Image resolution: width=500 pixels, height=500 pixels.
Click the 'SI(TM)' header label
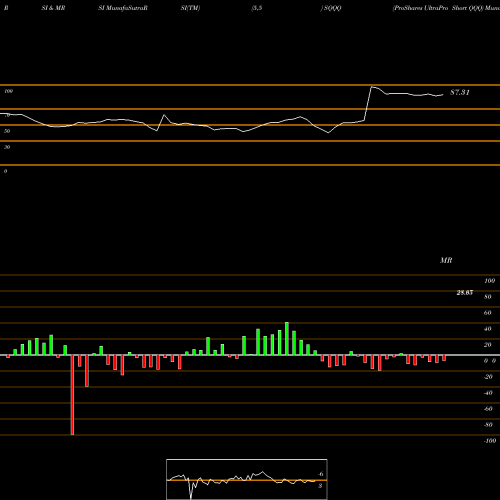190,8
